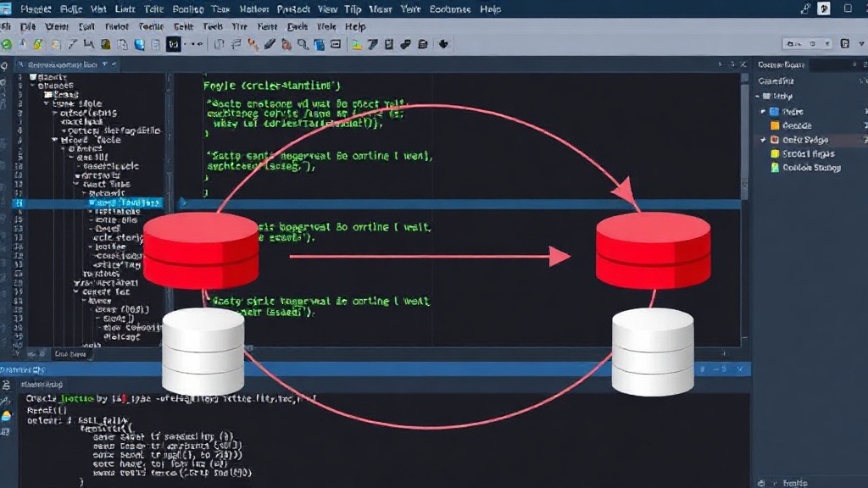This screenshot has height=488, width=868.
Task: Click the red bug-like toolbar icon
Action: pyautogui.click(x=287, y=44)
